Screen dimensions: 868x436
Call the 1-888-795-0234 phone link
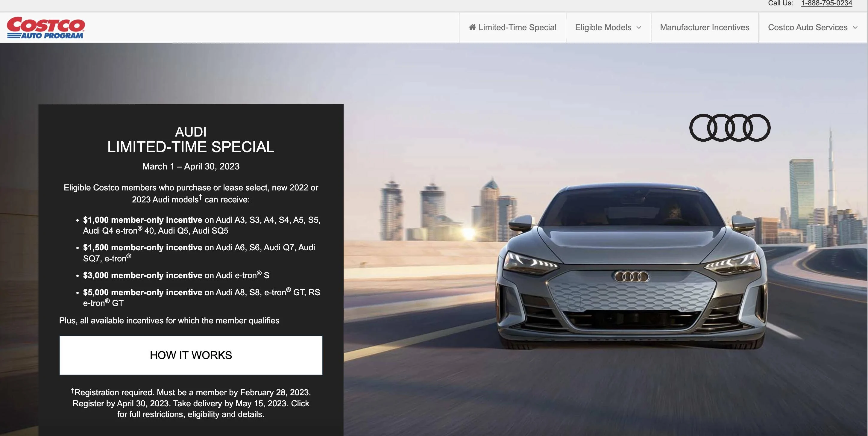pos(827,3)
